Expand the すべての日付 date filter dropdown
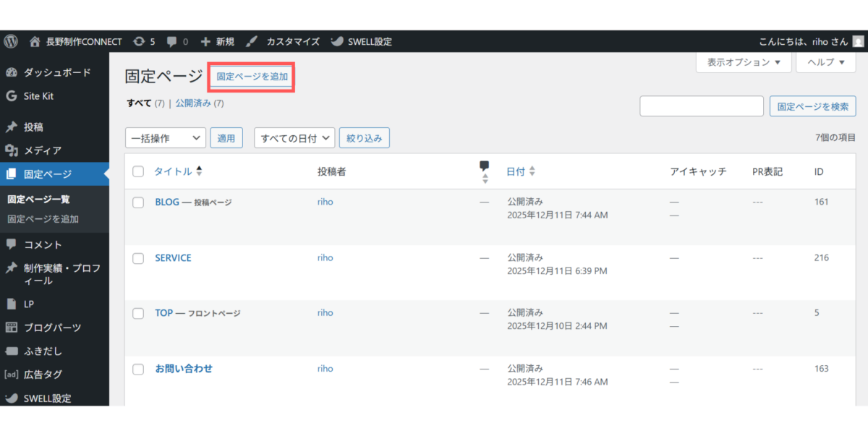This screenshot has height=436, width=868. pos(294,138)
